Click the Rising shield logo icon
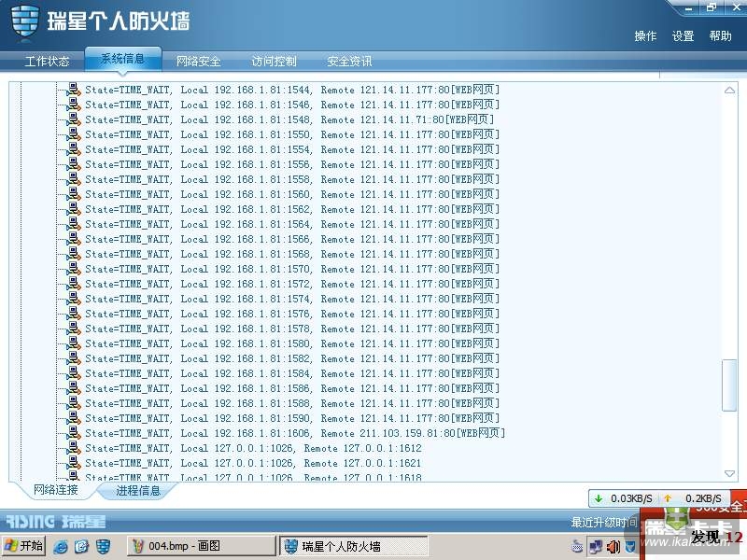747x560 pixels. click(x=25, y=22)
